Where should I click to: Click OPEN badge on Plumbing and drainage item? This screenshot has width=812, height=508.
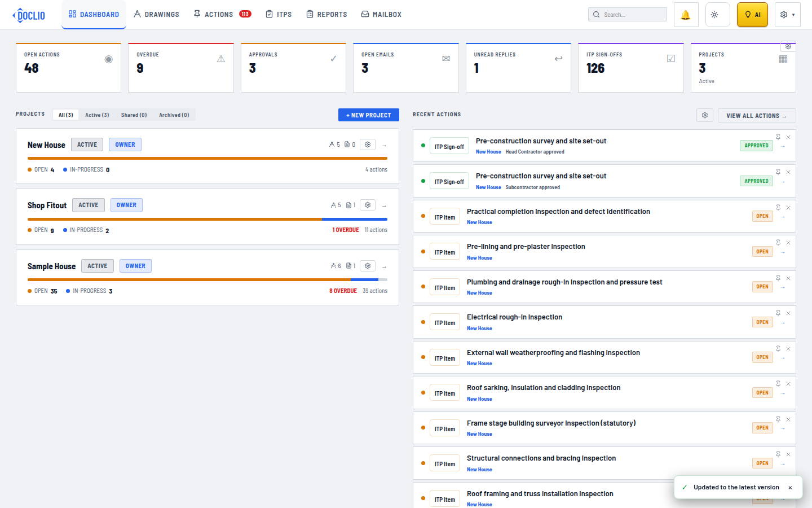[762, 287]
